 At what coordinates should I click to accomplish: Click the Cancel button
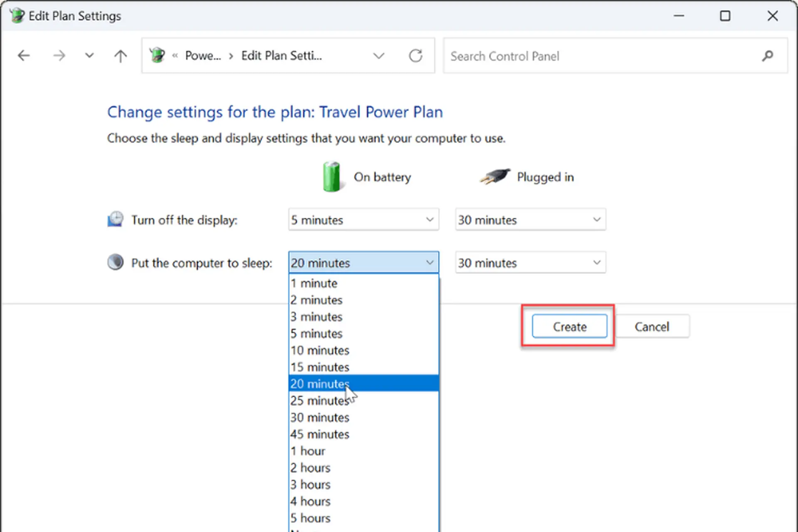(x=652, y=326)
